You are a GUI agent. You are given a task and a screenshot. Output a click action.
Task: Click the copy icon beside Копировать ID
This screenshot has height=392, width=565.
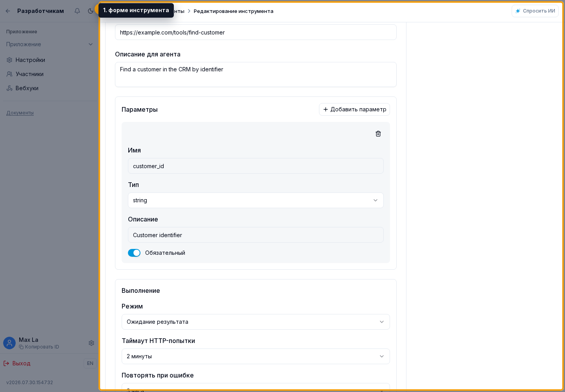(x=21, y=347)
